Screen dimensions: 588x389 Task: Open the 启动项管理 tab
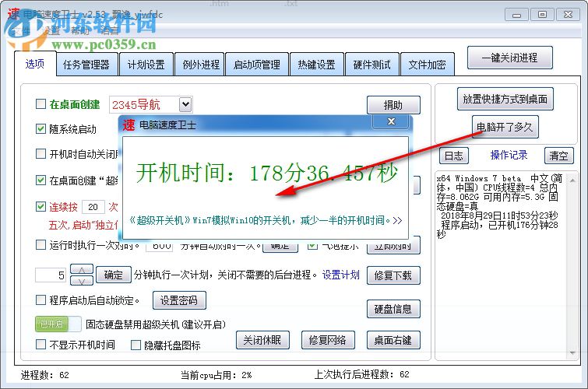(257, 65)
